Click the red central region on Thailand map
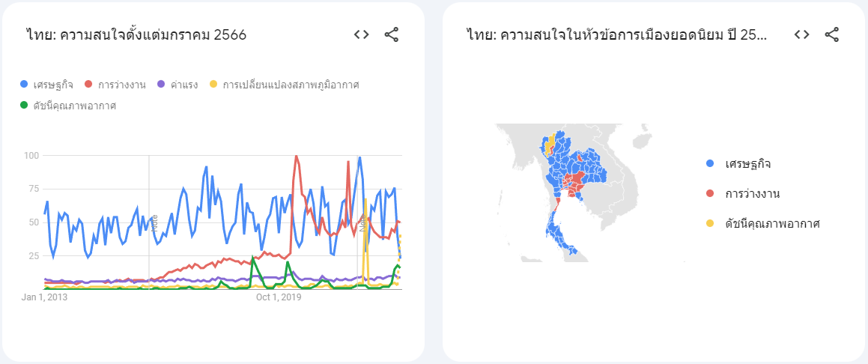The width and height of the screenshot is (868, 364). click(574, 183)
